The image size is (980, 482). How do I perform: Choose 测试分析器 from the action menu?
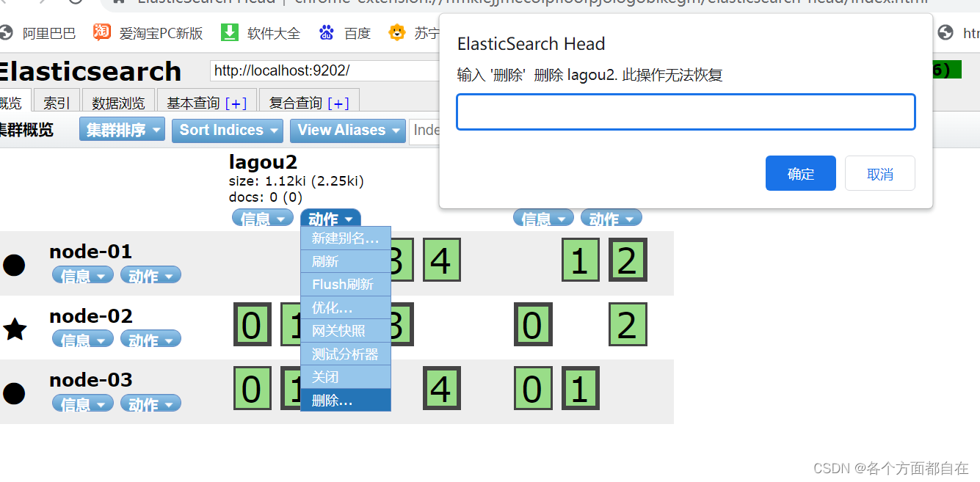tap(346, 354)
